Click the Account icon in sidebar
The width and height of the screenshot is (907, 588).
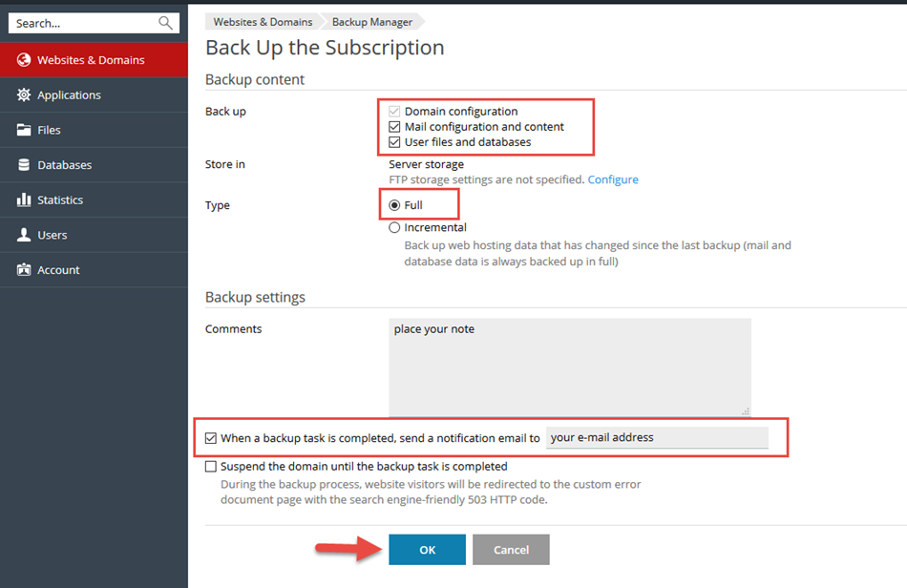click(24, 270)
